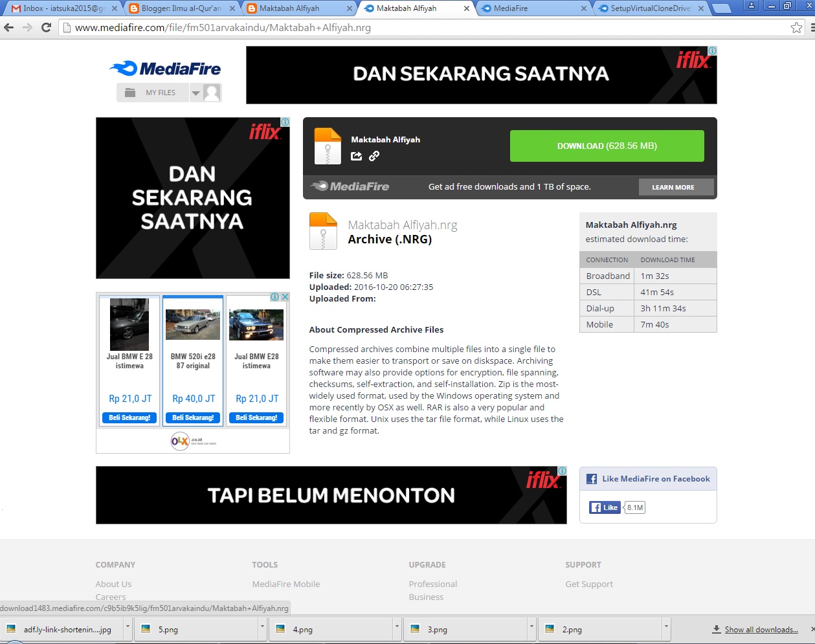Viewport: 815px width, 644px height.
Task: Click the browser Back arrow
Action: (x=9, y=27)
